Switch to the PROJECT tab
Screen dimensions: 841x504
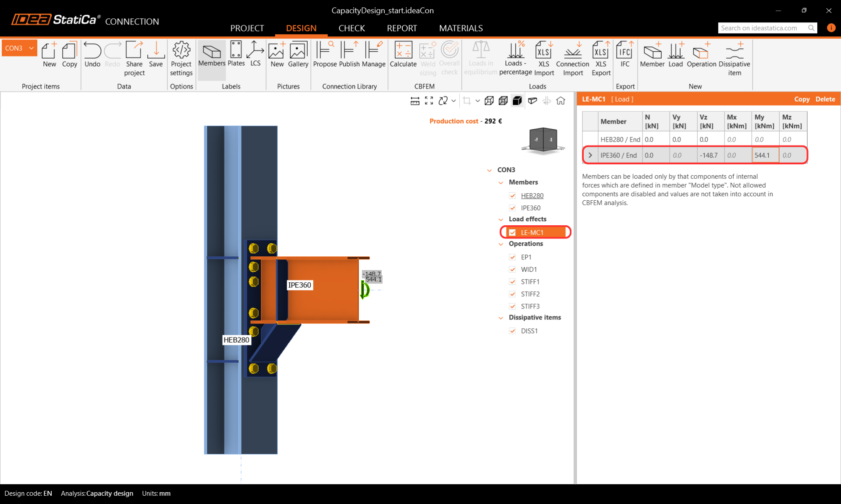tap(247, 28)
